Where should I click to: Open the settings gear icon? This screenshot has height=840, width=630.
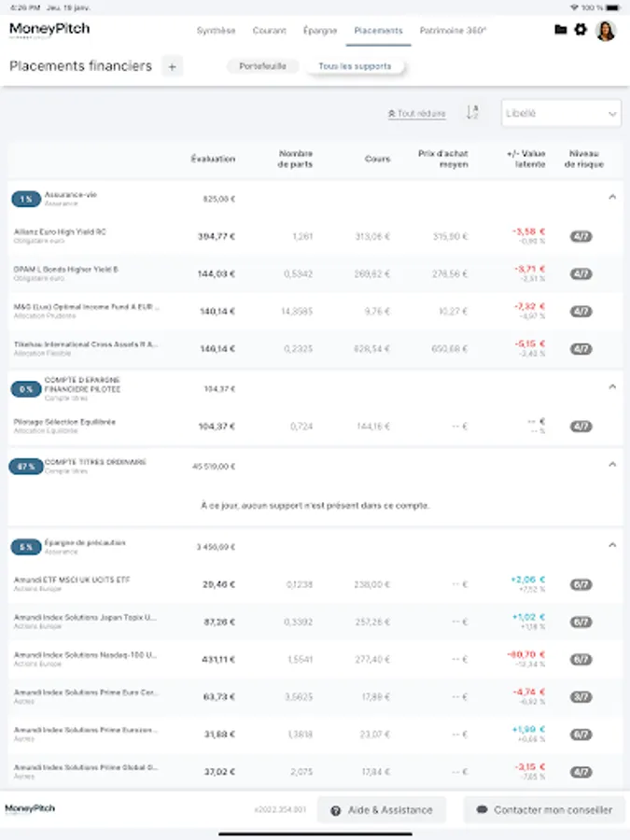581,30
